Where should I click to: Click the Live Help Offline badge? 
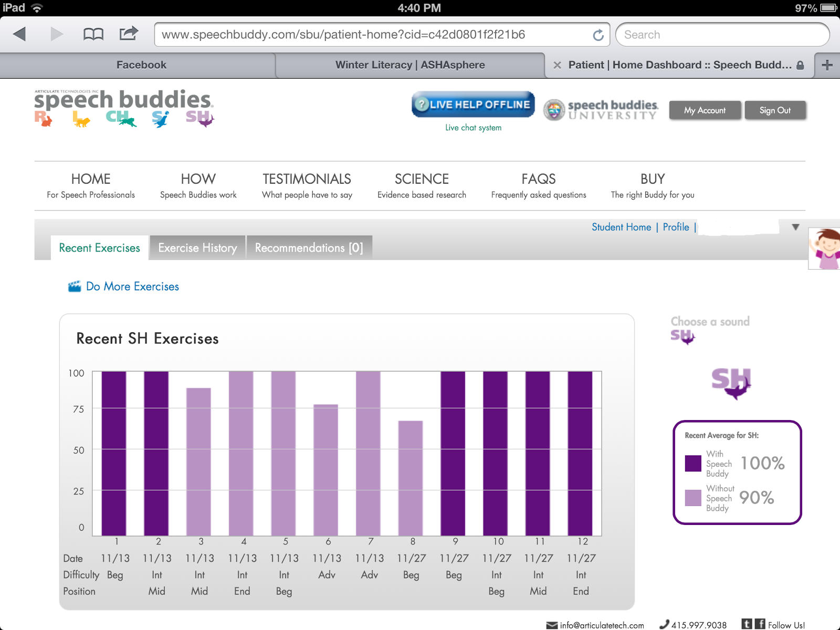[x=473, y=104]
